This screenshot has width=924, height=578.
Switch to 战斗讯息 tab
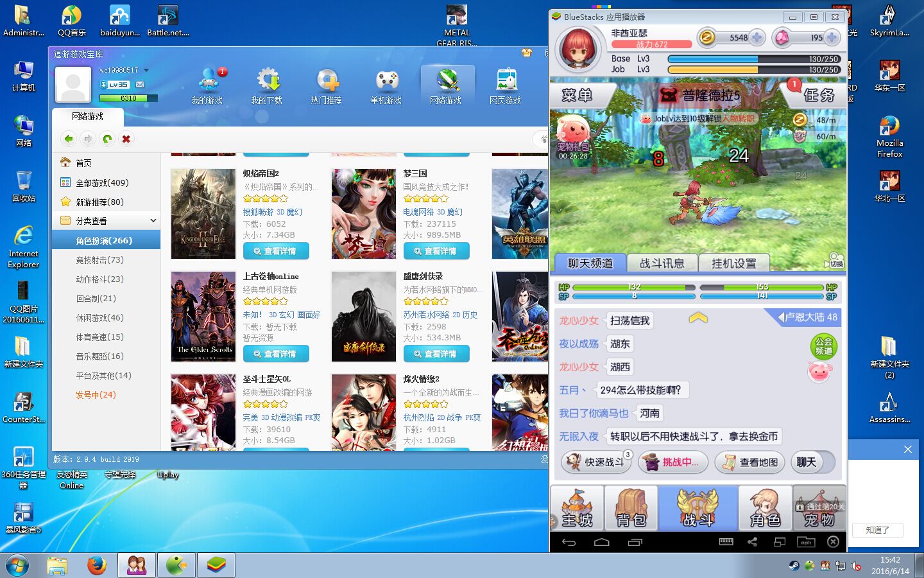click(662, 263)
